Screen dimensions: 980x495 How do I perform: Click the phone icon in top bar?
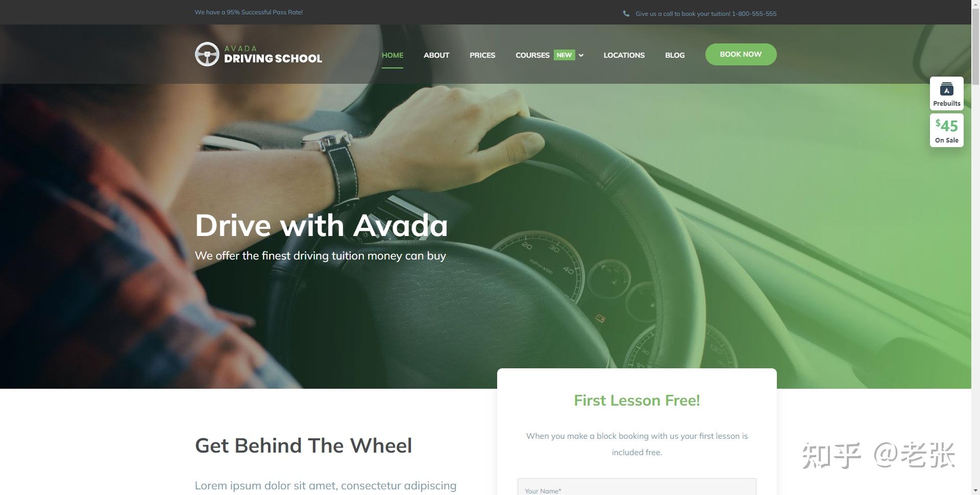pyautogui.click(x=626, y=14)
